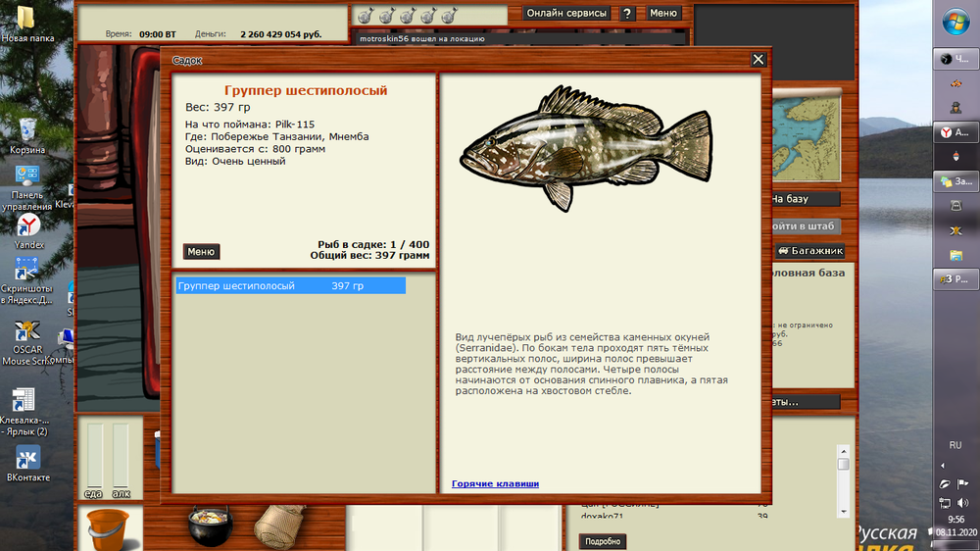The image size is (980, 551).
Task: Close the Садок window
Action: [758, 60]
